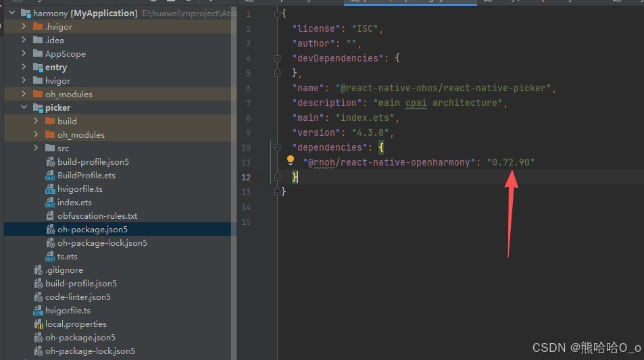Click the obfuscation-rules.txt file icon

(x=50, y=215)
